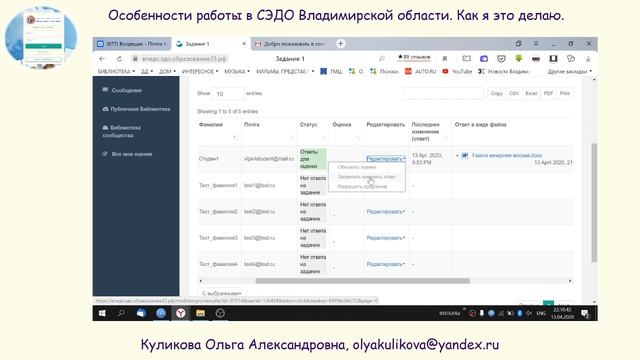Open Редактировать dropdown for Тест_фамилия2 row
The image size is (640, 360).
(386, 211)
